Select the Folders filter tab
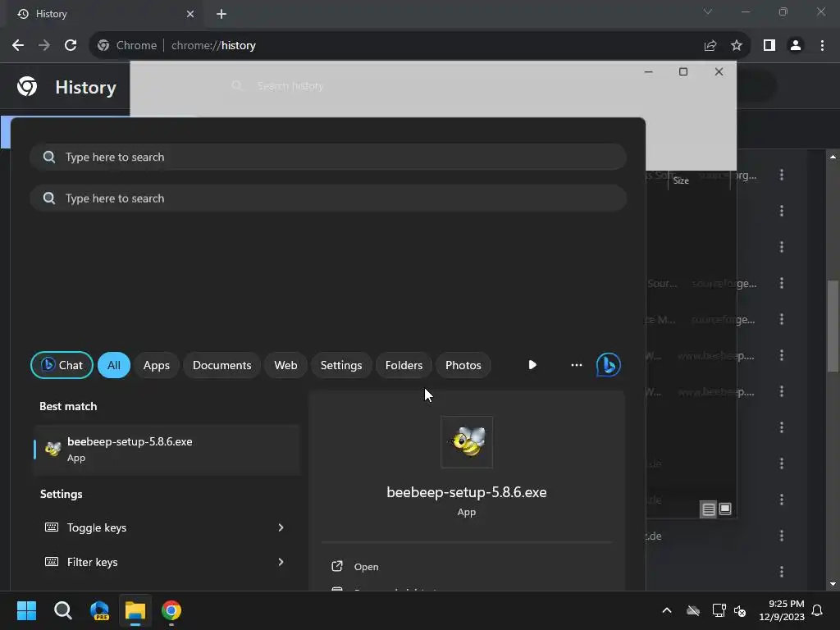This screenshot has height=630, width=840. point(404,365)
